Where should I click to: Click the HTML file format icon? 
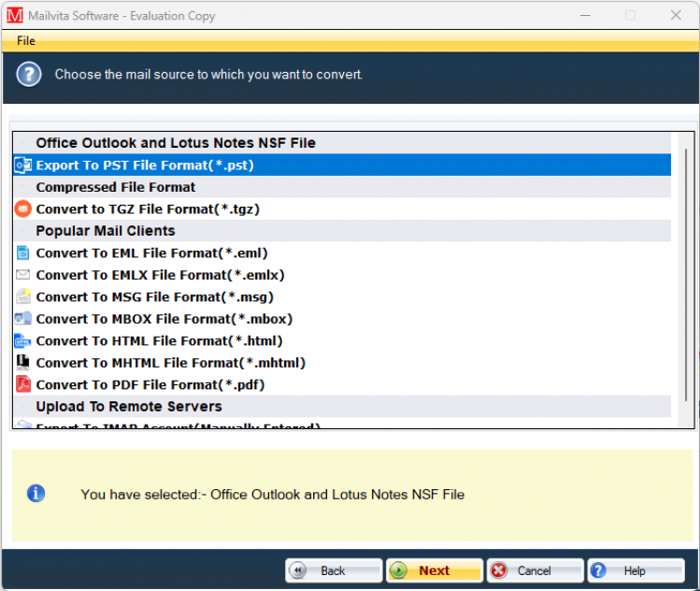point(22,340)
